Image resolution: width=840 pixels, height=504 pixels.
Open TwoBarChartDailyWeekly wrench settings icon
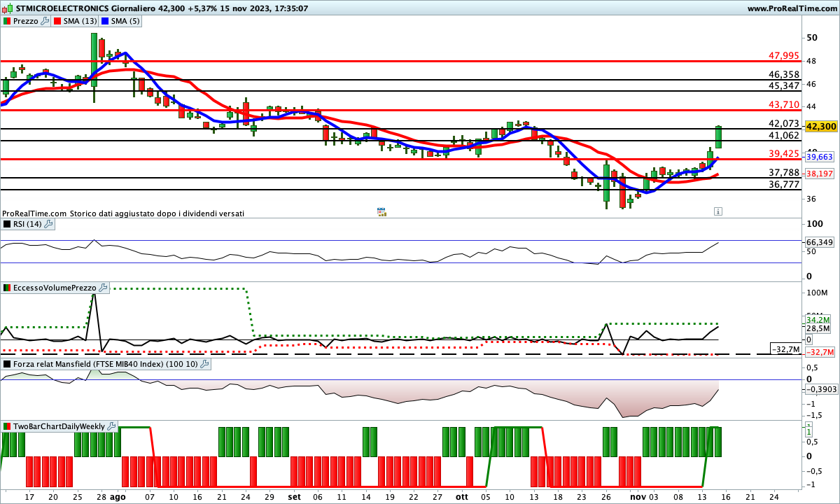click(111, 426)
